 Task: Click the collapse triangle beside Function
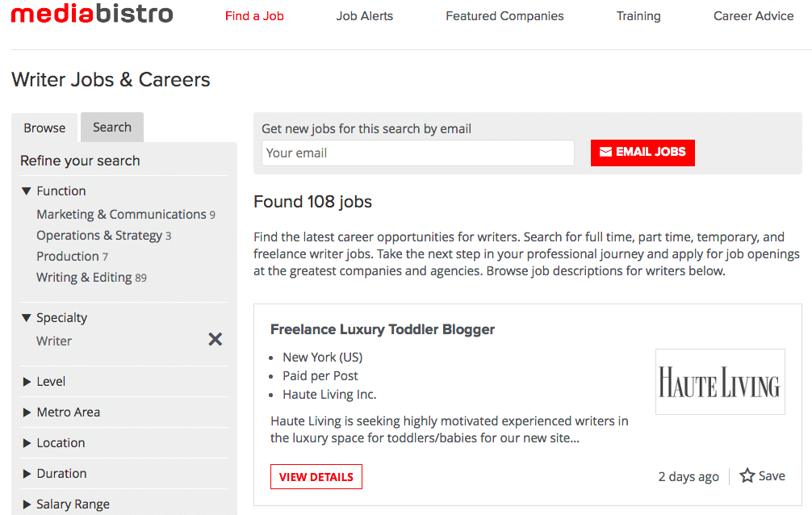25,191
